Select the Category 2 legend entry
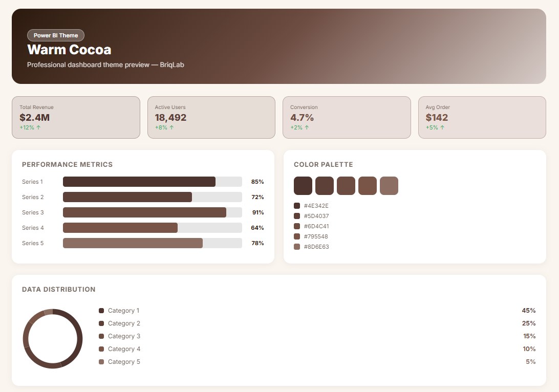 click(123, 323)
